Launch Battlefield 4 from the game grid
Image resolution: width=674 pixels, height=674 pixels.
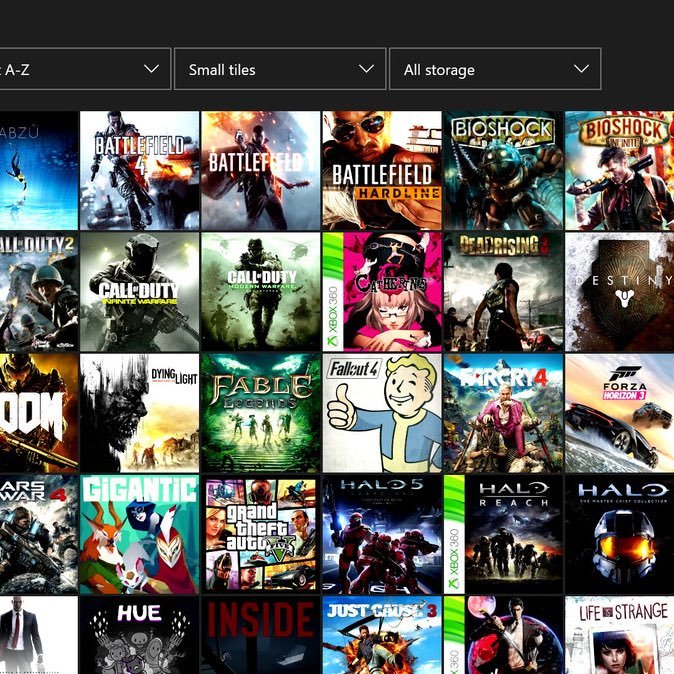[139, 171]
